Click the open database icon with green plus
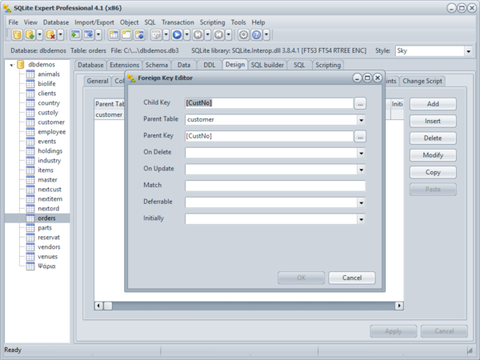This screenshot has height=360, width=480. [x=30, y=35]
